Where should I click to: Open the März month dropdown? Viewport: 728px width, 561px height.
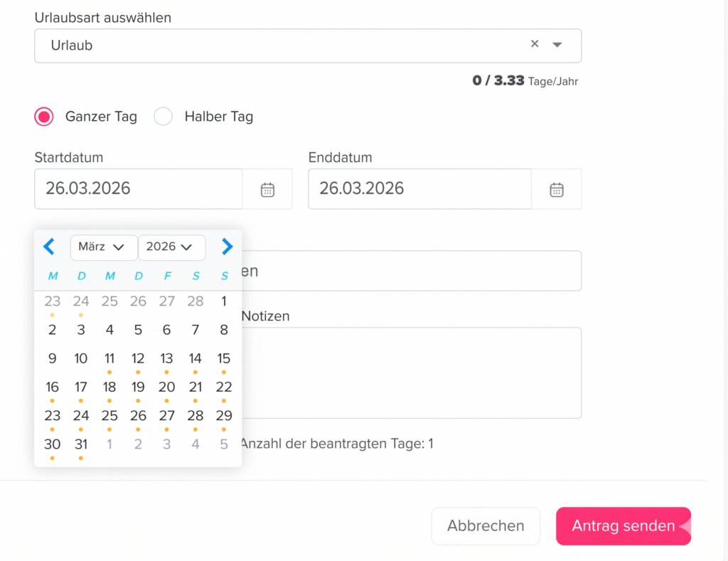[x=104, y=247]
